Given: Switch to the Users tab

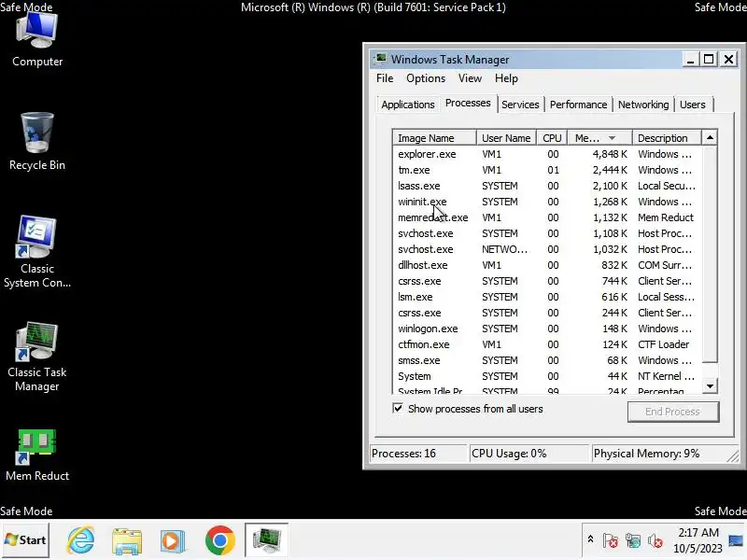Looking at the screenshot, I should [x=693, y=105].
